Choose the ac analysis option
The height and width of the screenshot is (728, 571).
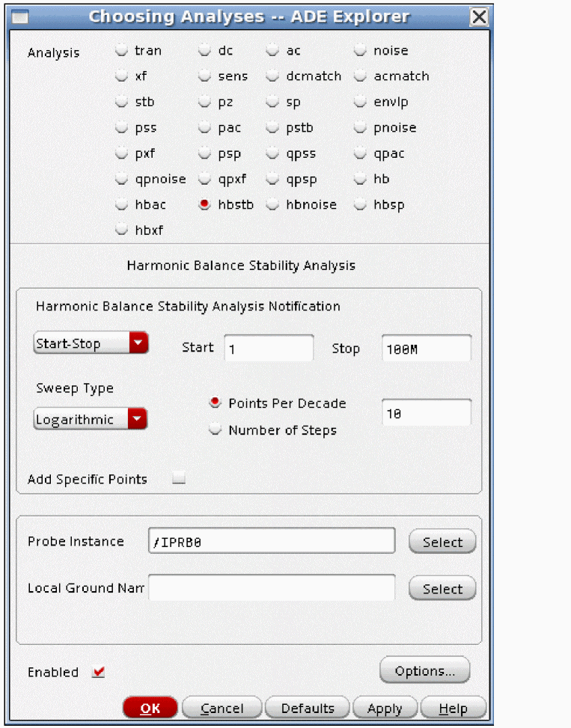click(x=273, y=51)
